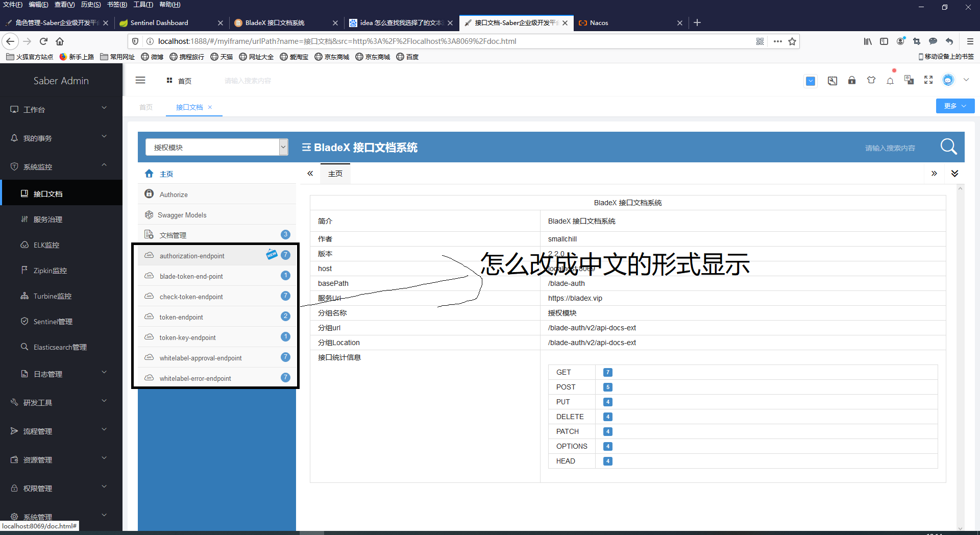The height and width of the screenshot is (535, 980).
Task: Enter fullscreen via the expand icon
Action: click(x=928, y=80)
